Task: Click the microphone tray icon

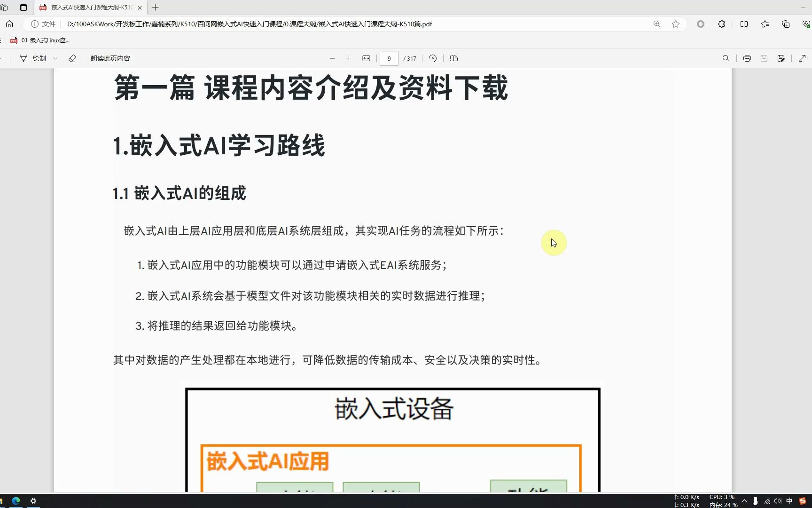Action: tap(755, 501)
